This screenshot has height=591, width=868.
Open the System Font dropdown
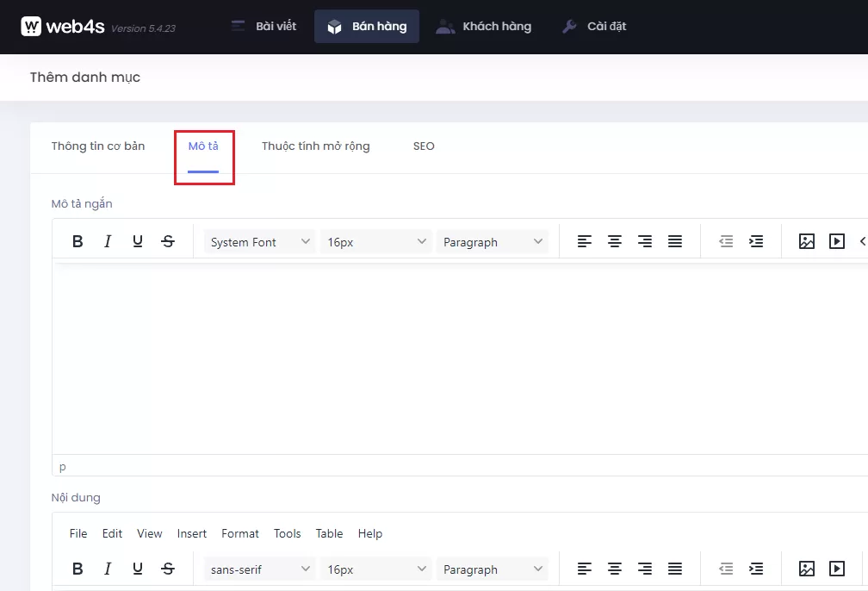click(x=260, y=242)
